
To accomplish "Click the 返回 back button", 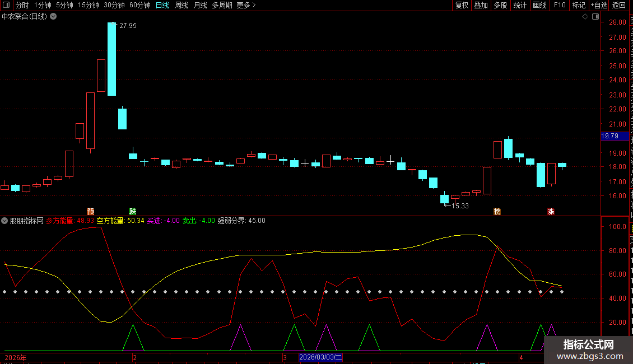I will (x=619, y=5).
